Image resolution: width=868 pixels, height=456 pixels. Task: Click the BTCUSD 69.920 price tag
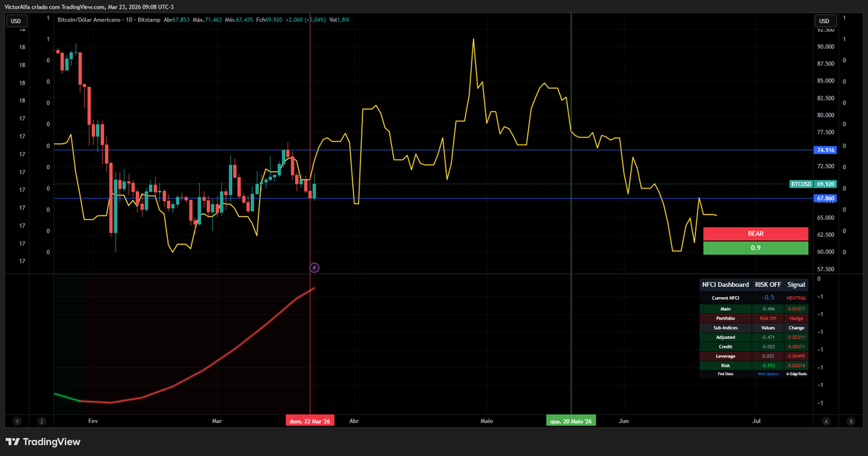click(x=813, y=184)
